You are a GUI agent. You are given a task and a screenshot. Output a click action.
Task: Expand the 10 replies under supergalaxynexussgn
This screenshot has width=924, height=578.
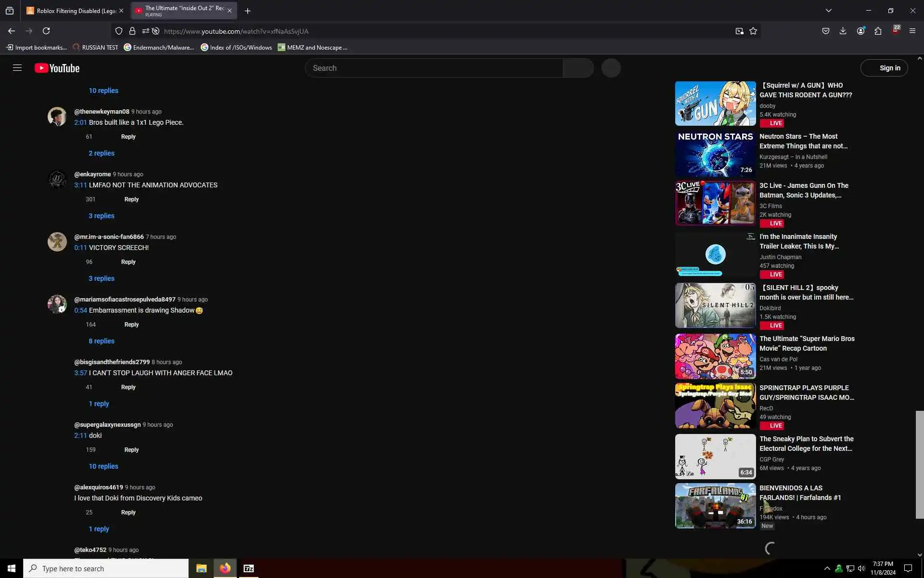point(103,466)
